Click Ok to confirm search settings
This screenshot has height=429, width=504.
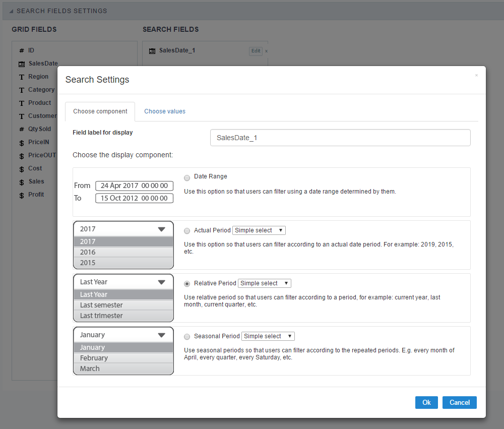pyautogui.click(x=426, y=402)
